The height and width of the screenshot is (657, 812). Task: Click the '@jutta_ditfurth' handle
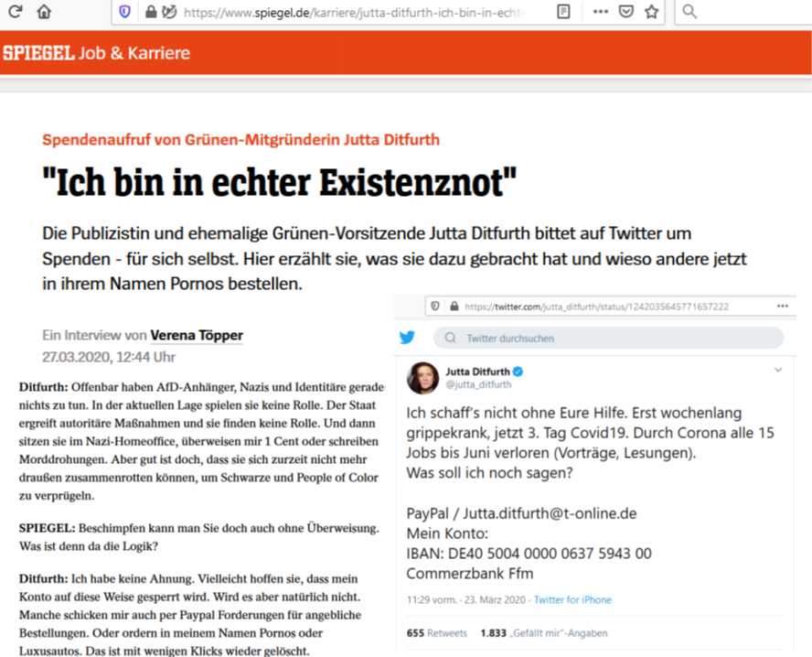[x=478, y=384]
